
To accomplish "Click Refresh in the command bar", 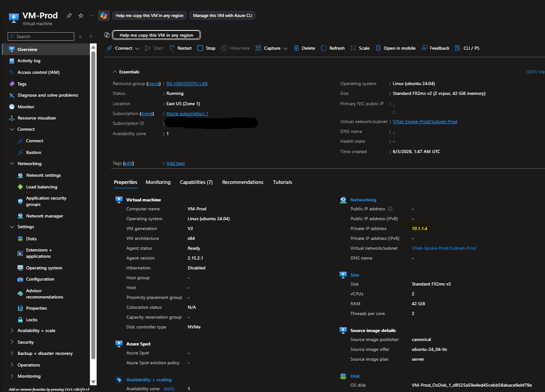I will pyautogui.click(x=332, y=48).
